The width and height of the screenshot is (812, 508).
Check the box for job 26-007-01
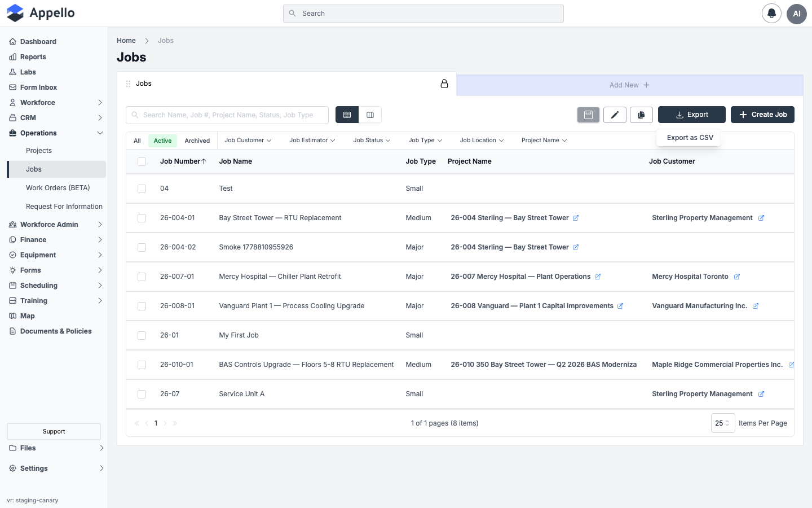(142, 277)
